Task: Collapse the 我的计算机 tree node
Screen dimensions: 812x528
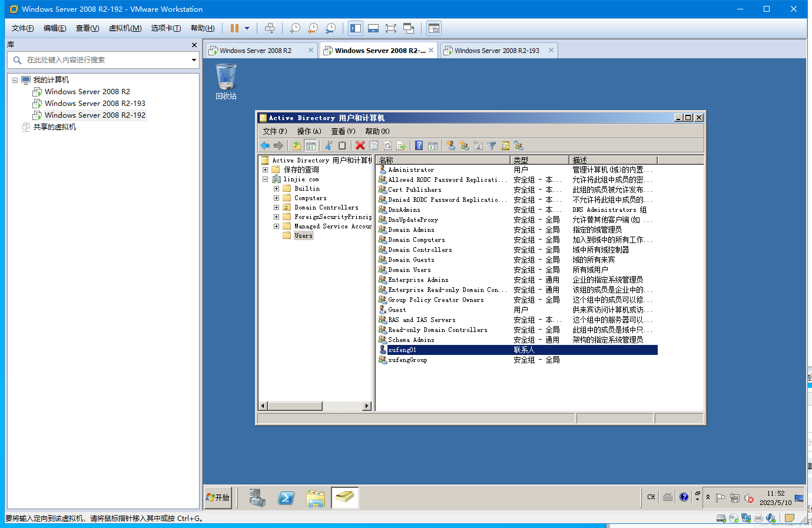Action: pos(15,80)
